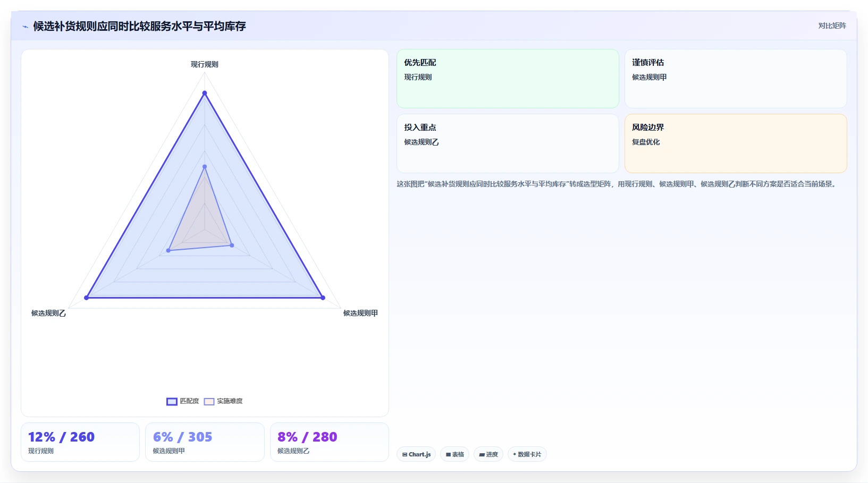Click the 进度 tag chip

488,454
